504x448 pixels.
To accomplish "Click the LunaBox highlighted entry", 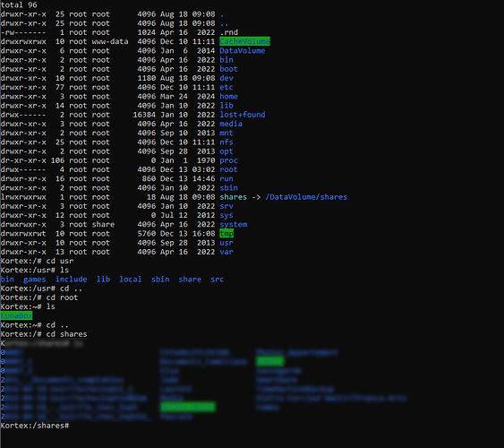I will coord(16,315).
